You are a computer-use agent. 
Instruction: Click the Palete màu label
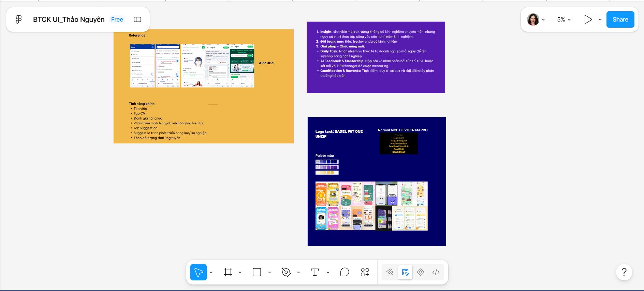tap(324, 155)
